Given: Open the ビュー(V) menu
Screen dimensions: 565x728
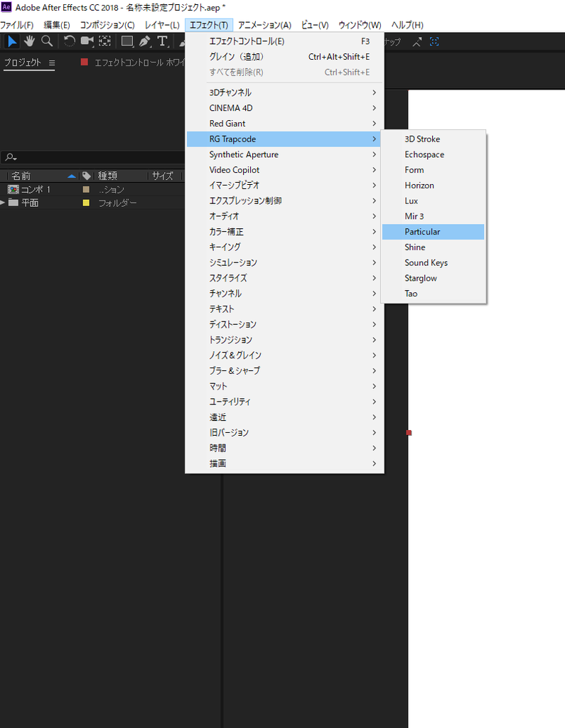Looking at the screenshot, I should point(315,25).
